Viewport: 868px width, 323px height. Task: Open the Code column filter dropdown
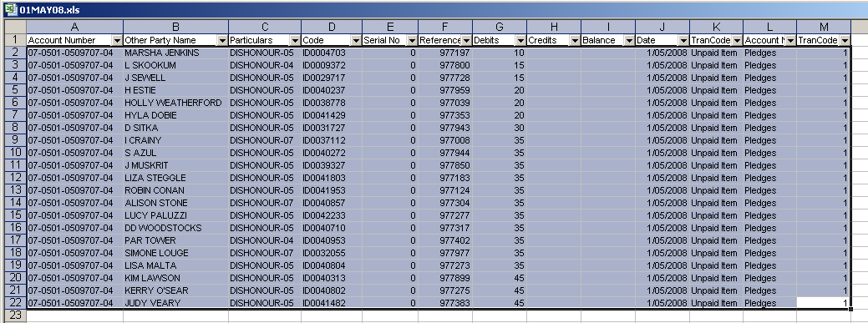pyautogui.click(x=356, y=40)
